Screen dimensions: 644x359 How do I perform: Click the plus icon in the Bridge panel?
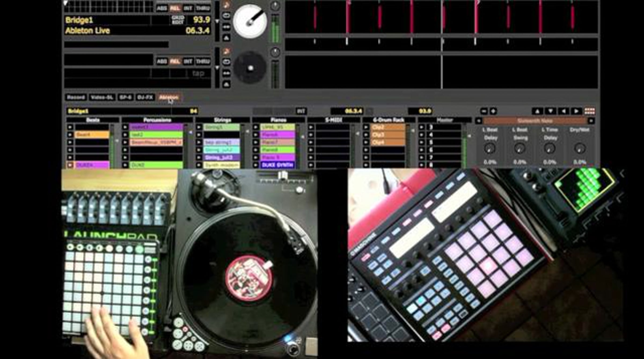coord(493,111)
